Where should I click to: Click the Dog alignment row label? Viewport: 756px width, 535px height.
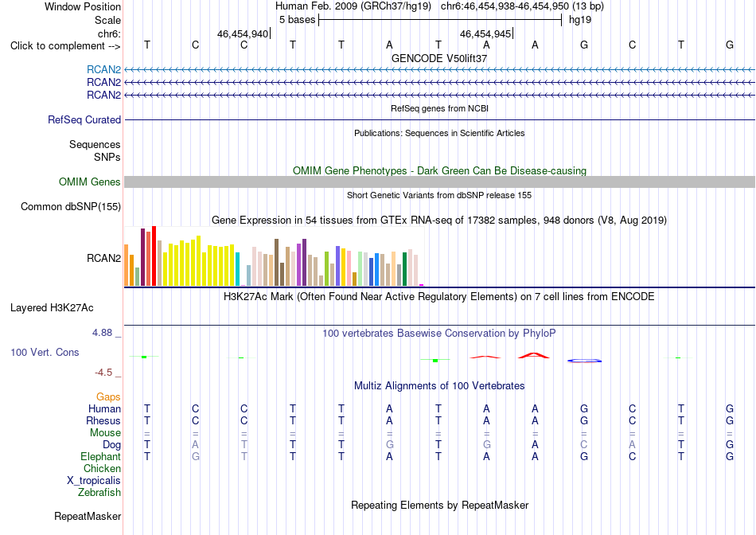pyautogui.click(x=111, y=445)
